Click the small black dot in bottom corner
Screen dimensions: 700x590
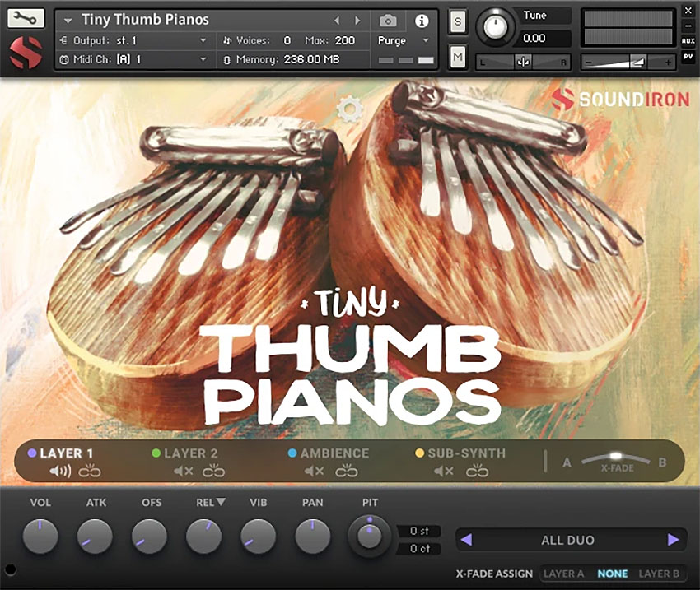[x=10, y=569]
